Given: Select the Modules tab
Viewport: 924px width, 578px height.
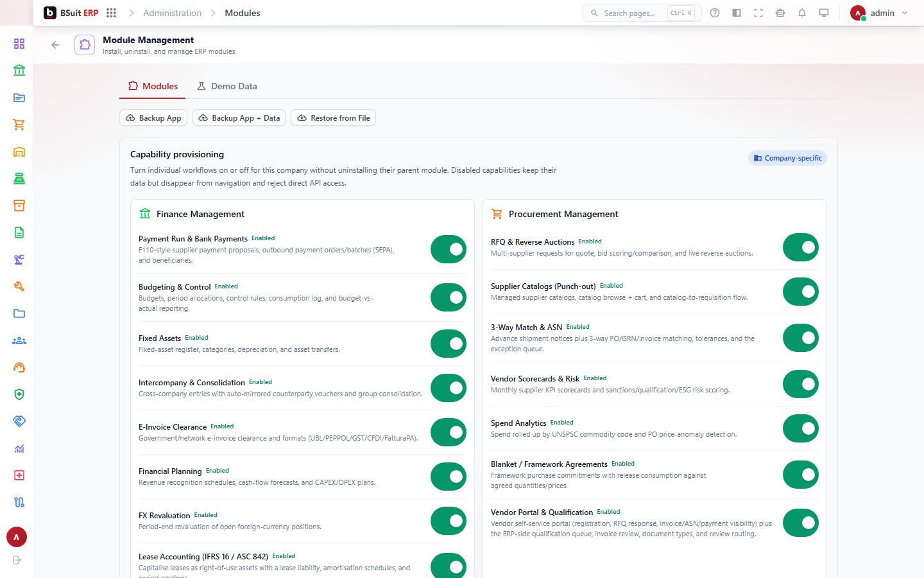Looking at the screenshot, I should [x=153, y=86].
